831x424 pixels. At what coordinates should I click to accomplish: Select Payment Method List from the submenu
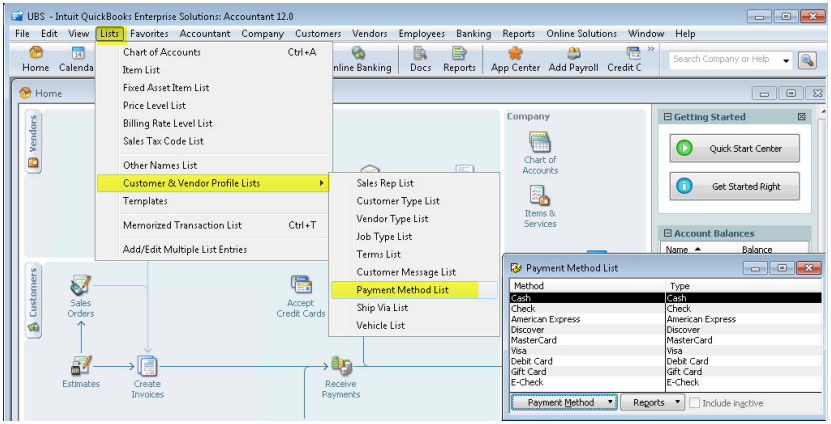403,290
